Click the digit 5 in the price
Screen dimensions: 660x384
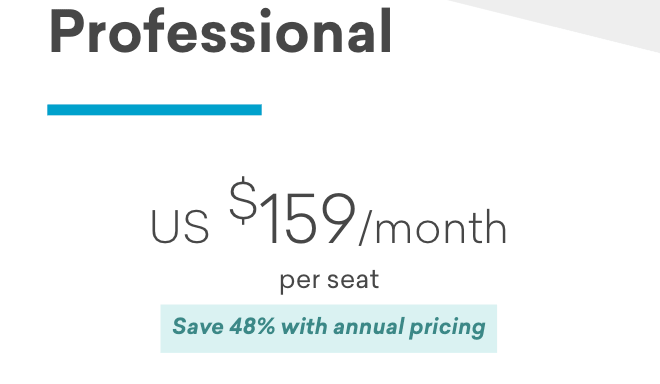pyautogui.click(x=297, y=218)
